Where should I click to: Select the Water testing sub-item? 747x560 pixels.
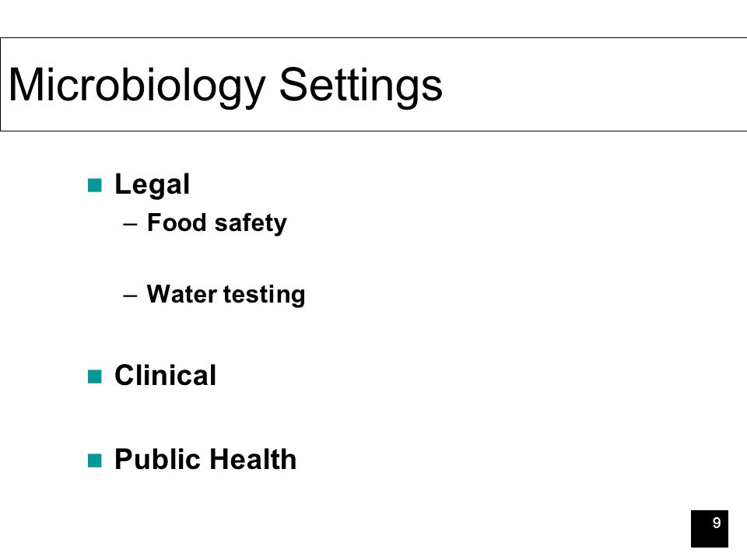click(226, 294)
